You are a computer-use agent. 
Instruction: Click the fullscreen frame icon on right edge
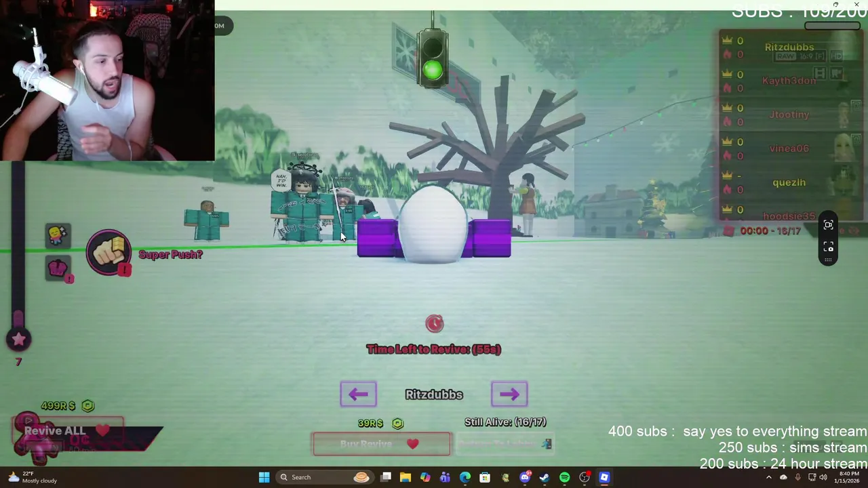828,247
